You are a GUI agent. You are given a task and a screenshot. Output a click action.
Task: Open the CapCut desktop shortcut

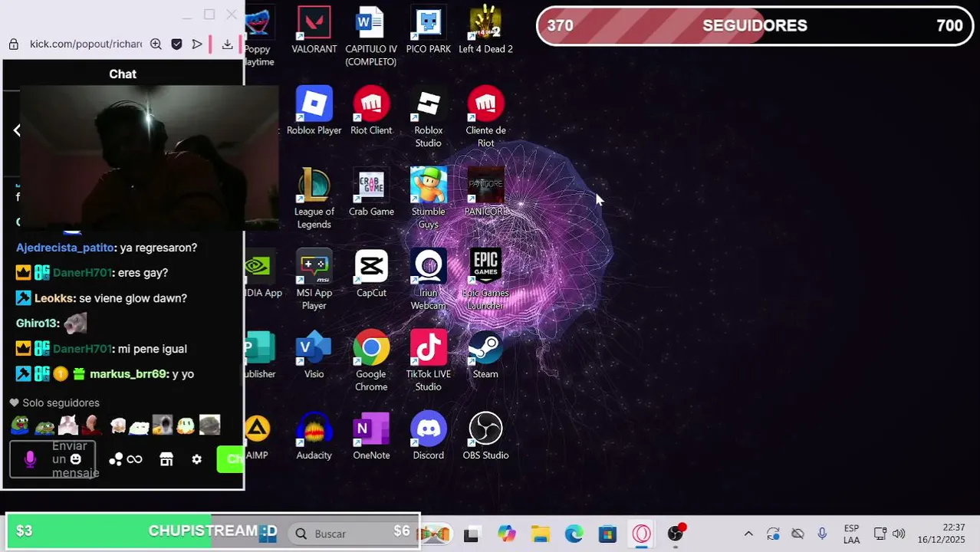tap(371, 274)
